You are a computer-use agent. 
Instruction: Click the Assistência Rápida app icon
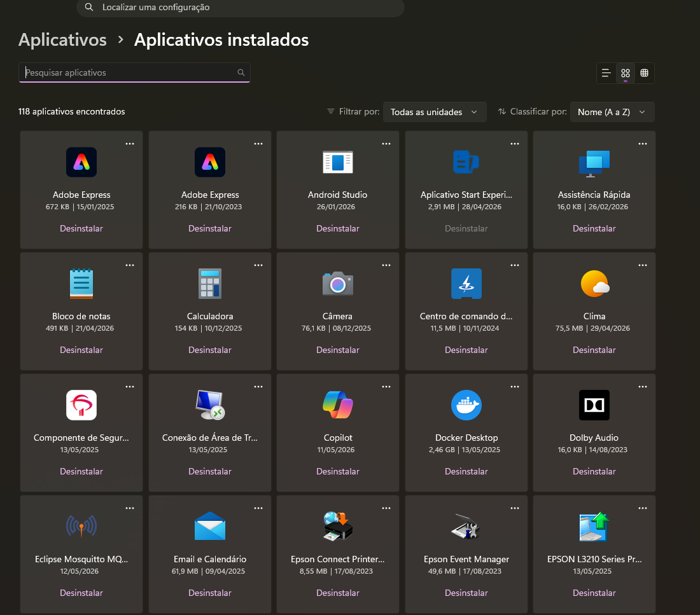point(594,163)
